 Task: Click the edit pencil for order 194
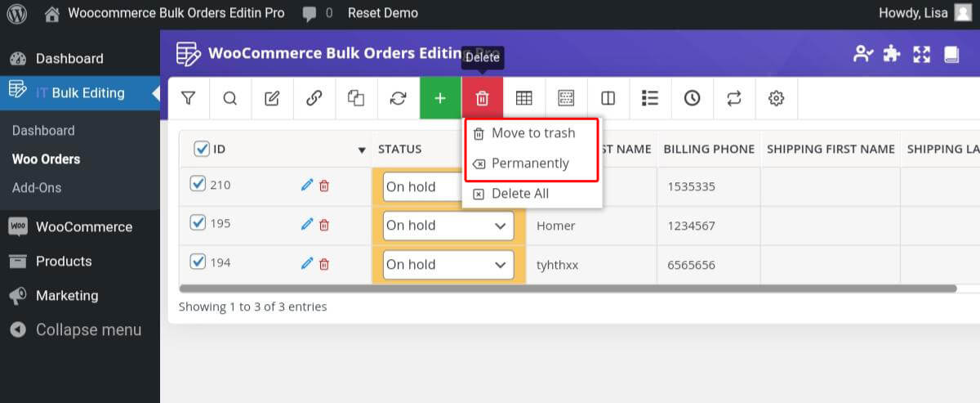click(x=307, y=263)
